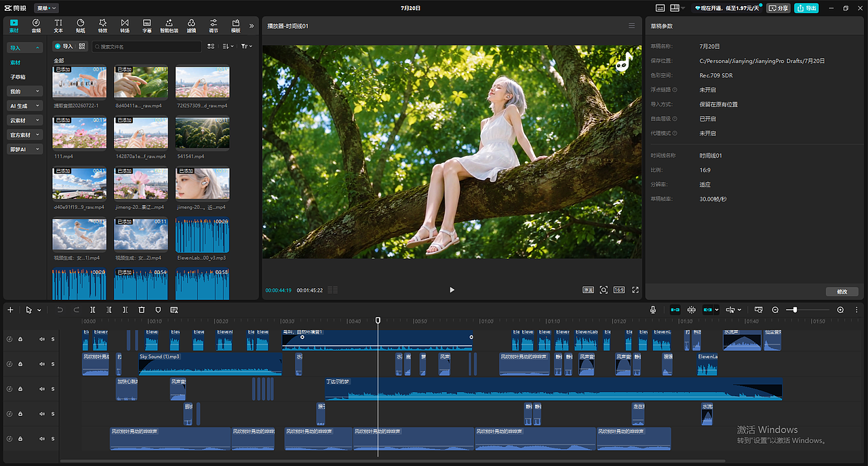This screenshot has height=466, width=868.
Task: Toggle auto snapping on the timeline
Action: coord(692,310)
